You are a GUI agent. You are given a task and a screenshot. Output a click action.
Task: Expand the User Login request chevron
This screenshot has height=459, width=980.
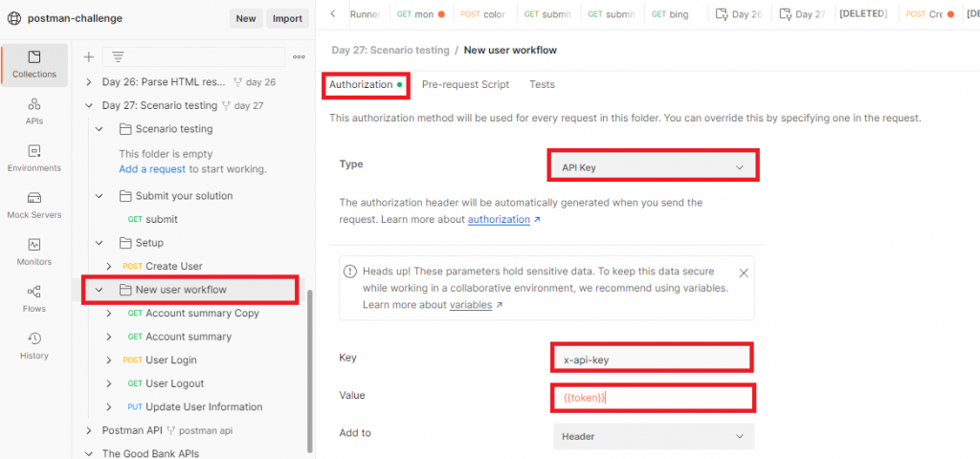[109, 361]
